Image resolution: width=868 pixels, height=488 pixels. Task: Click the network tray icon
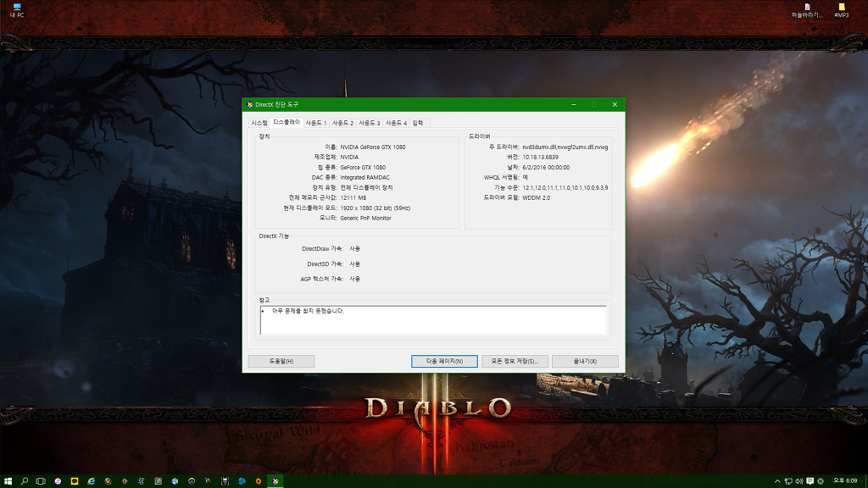(788, 481)
